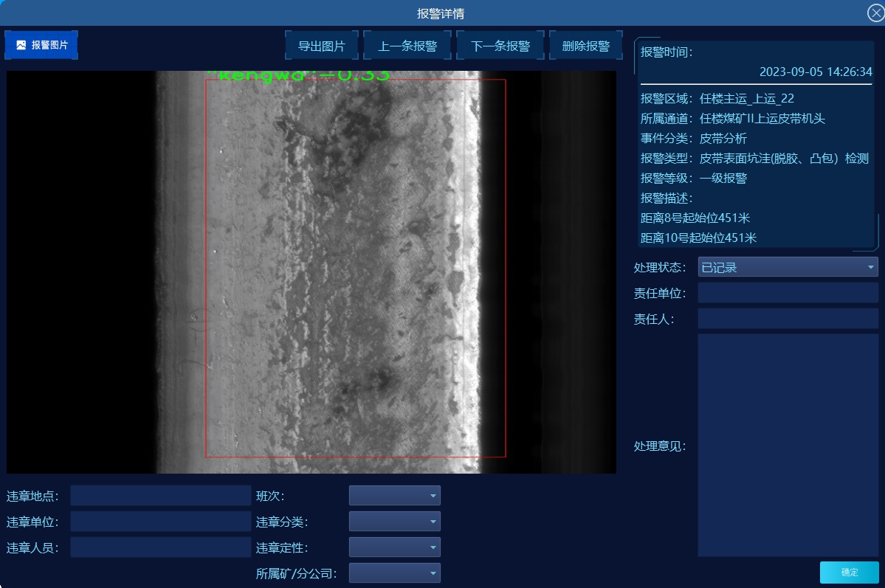The image size is (885, 588).
Task: Go to 下一条报警
Action: (x=500, y=46)
